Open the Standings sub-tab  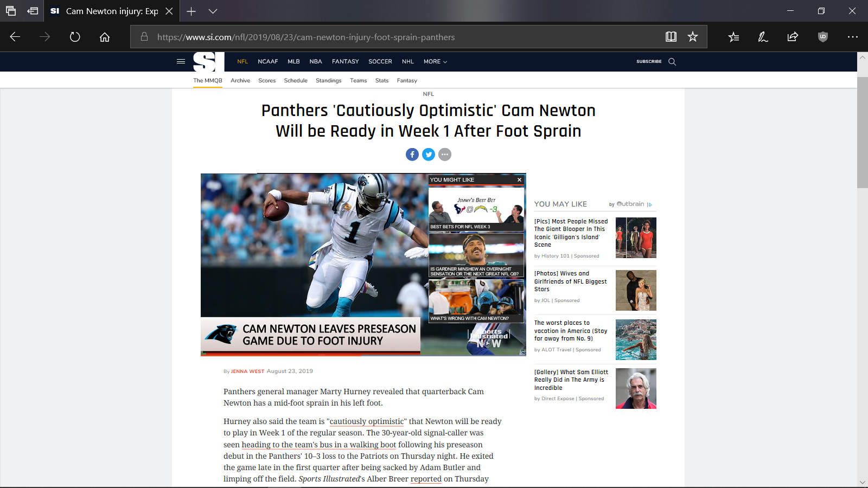[x=329, y=80]
